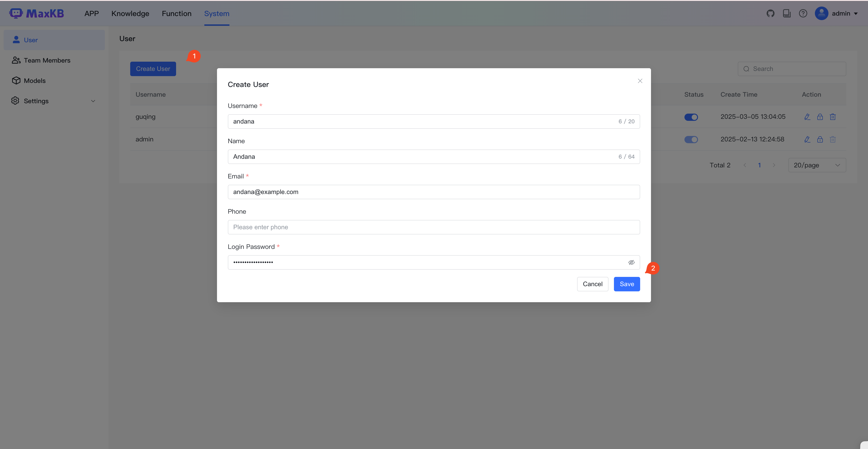Focus the user Search box

792,69
